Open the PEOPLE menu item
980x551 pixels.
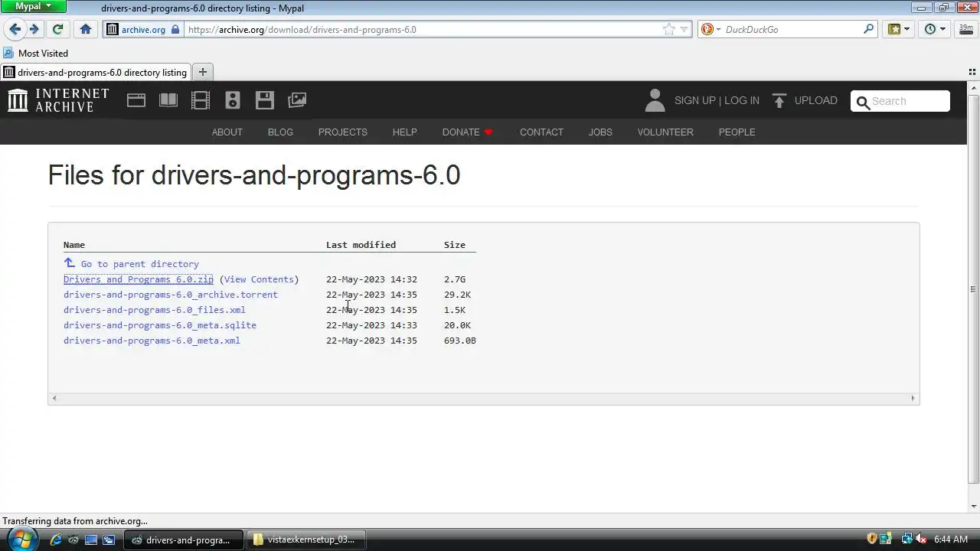[x=737, y=132]
